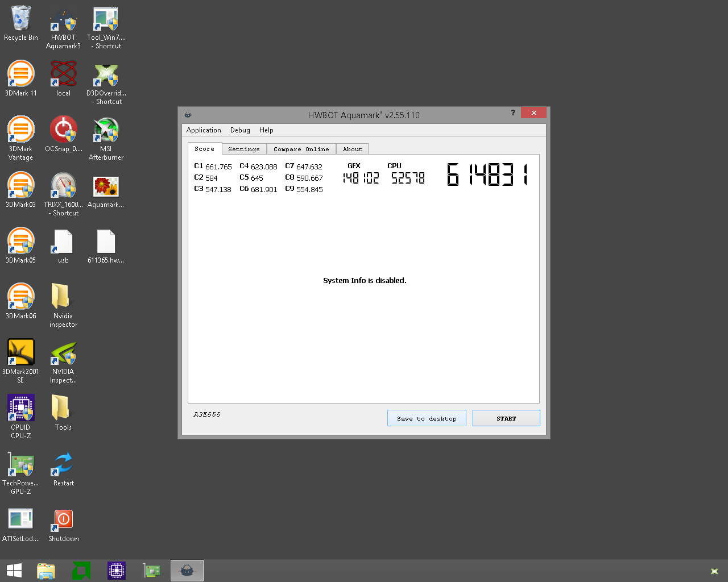Click the C8 value 590.667
The width and height of the screenshot is (728, 582).
click(x=309, y=178)
